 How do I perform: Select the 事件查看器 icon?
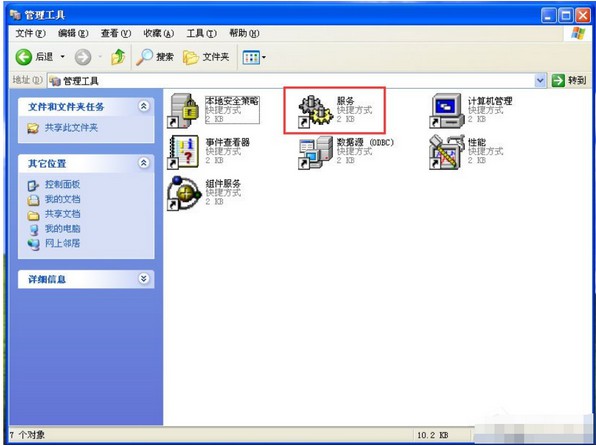click(x=184, y=152)
